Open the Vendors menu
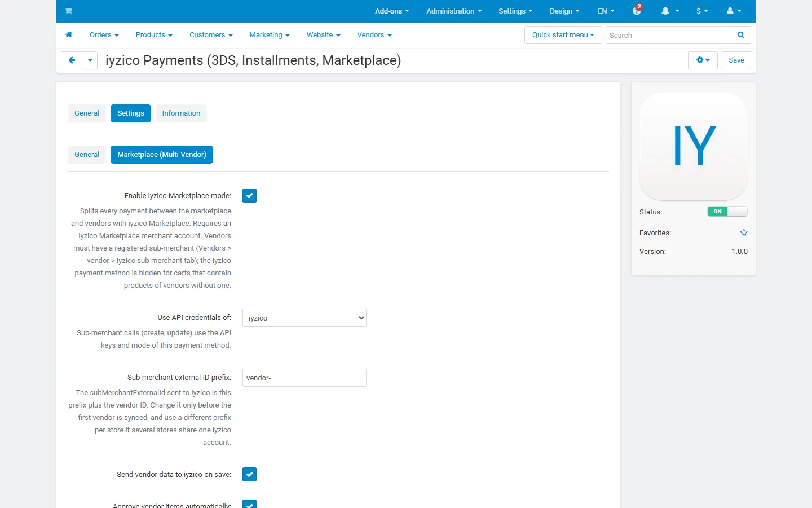The height and width of the screenshot is (508, 812). [x=374, y=35]
